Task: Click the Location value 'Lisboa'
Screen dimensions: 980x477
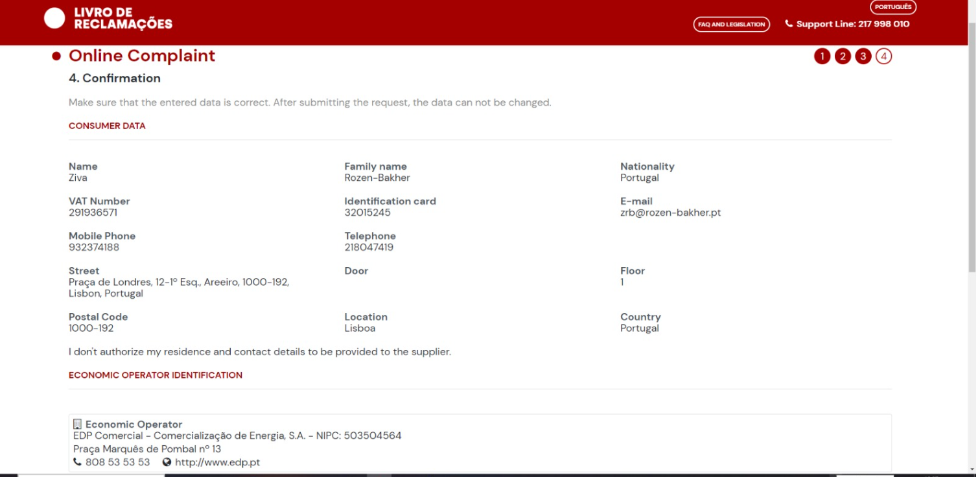Action: click(x=360, y=328)
